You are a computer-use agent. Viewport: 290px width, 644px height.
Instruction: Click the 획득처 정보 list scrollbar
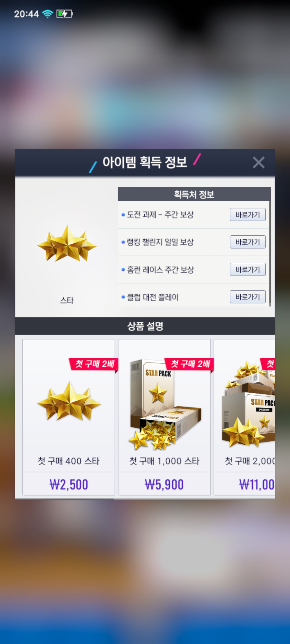(x=270, y=247)
